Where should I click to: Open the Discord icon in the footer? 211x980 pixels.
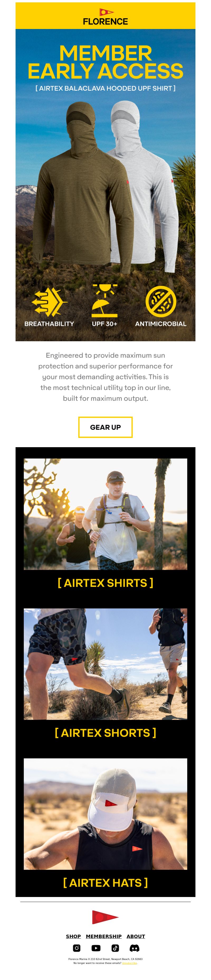[x=135, y=948]
